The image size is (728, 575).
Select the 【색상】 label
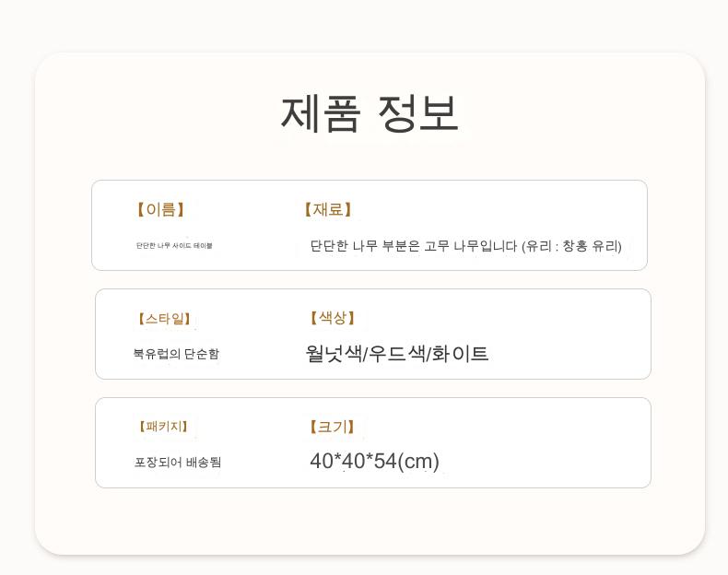(332, 319)
